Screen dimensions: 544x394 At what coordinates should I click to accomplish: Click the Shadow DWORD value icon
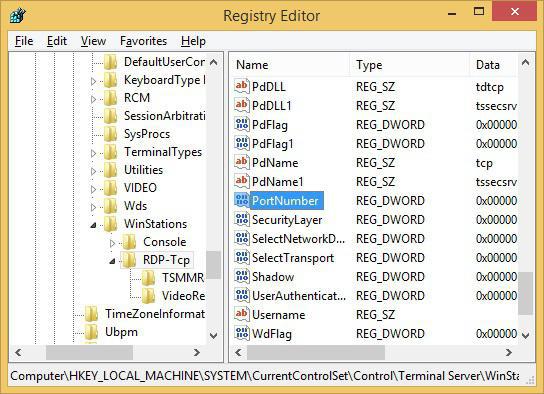(241, 276)
